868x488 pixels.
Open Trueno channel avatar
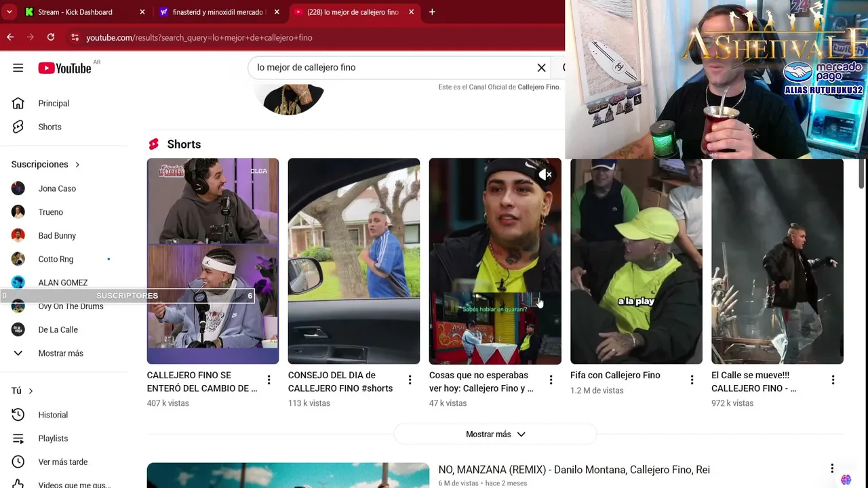(x=18, y=212)
